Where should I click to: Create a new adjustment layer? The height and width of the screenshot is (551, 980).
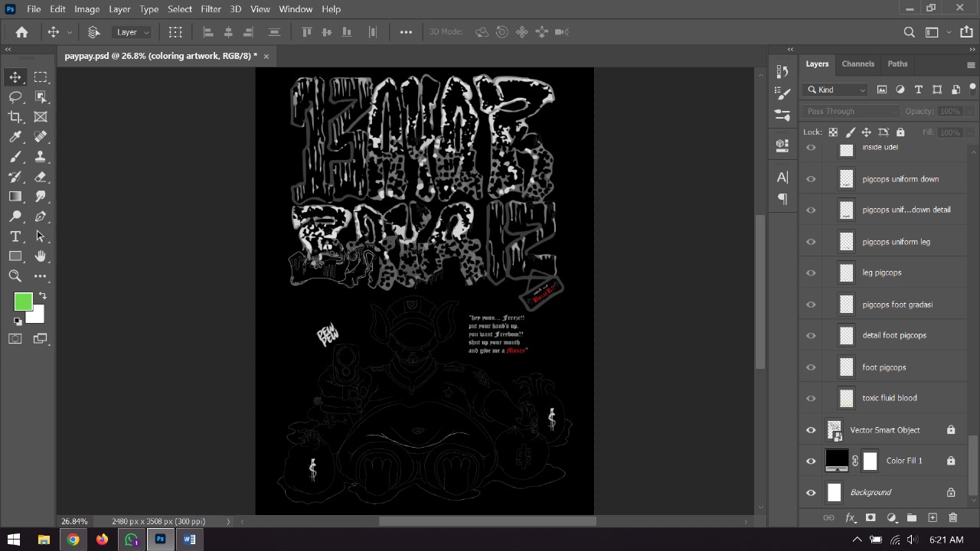point(891,518)
